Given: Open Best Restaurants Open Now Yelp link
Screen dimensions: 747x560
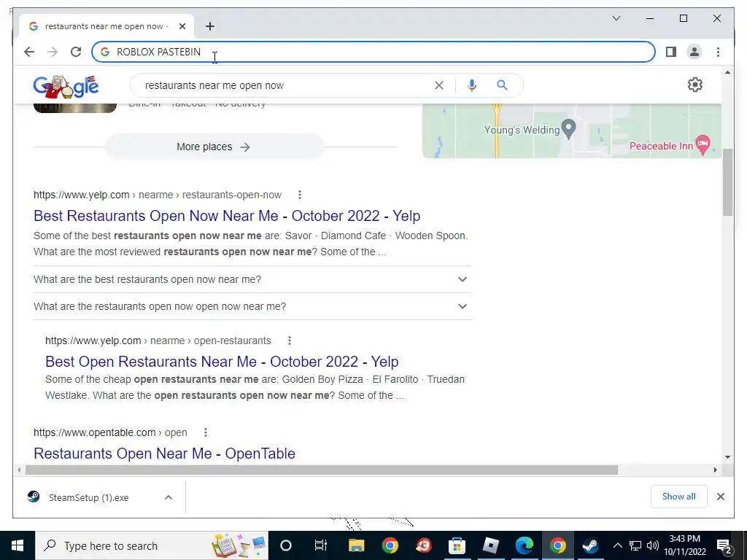Looking at the screenshot, I should pyautogui.click(x=227, y=216).
